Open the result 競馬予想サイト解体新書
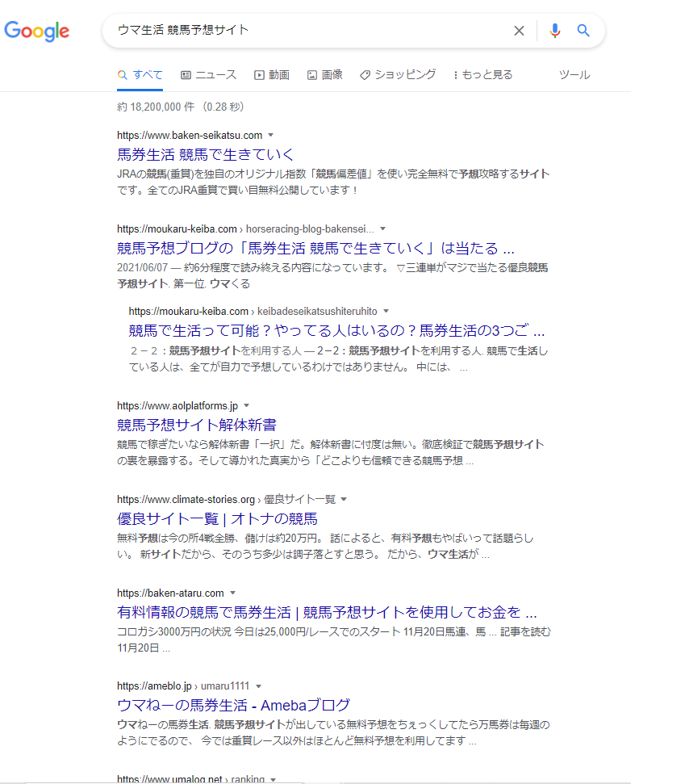The height and width of the screenshot is (784, 685). click(x=196, y=425)
